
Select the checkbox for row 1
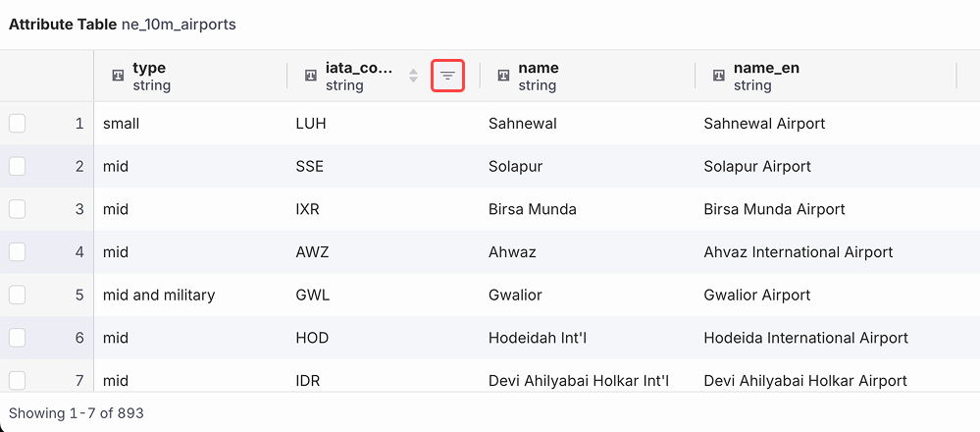tap(18, 123)
